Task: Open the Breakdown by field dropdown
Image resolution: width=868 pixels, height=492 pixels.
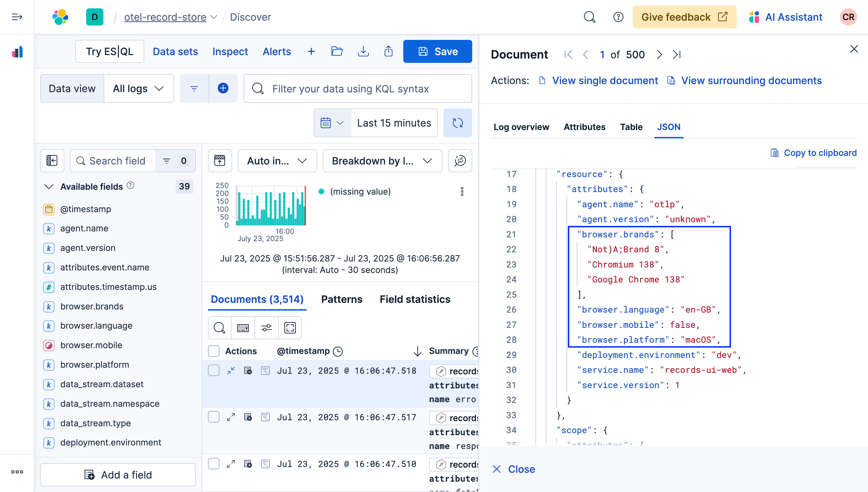Action: tap(382, 161)
